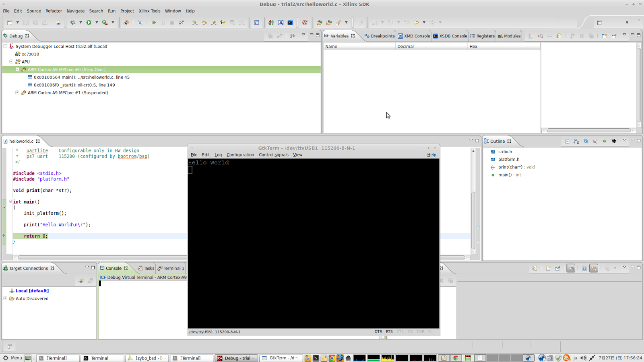The width and height of the screenshot is (644, 362).
Task: Click the Resume debug toolbar icon
Action: pyautogui.click(x=153, y=23)
